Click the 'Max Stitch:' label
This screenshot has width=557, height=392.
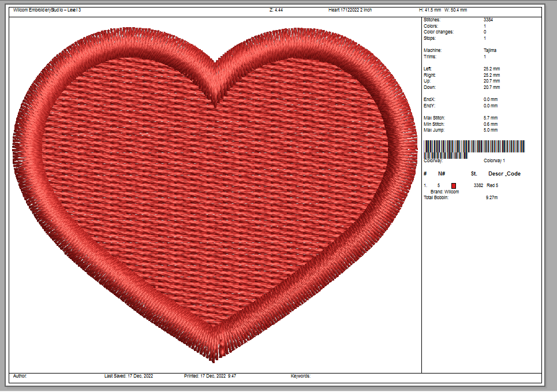(434, 118)
